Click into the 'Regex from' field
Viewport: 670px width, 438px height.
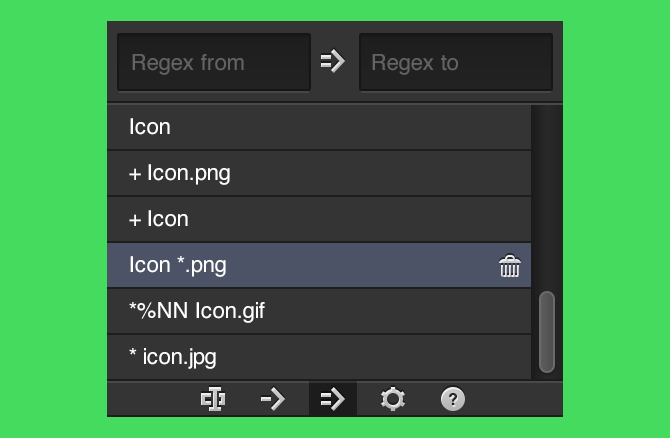[214, 62]
